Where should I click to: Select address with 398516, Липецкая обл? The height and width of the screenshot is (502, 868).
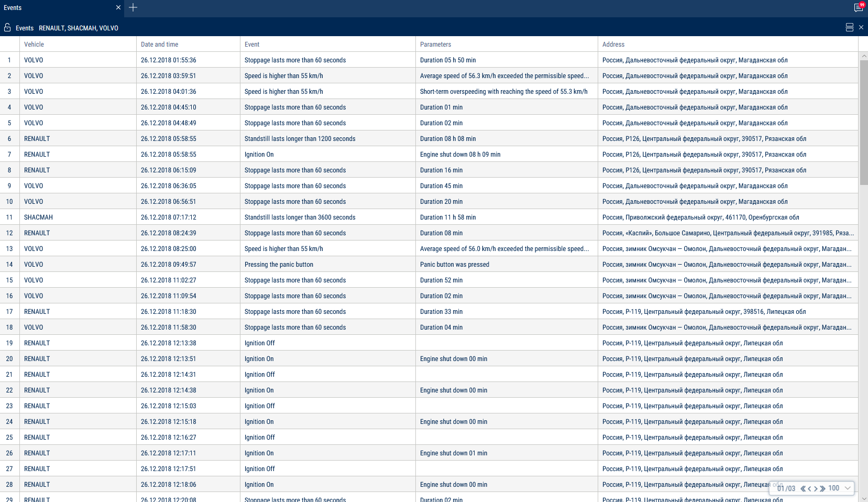728,311
